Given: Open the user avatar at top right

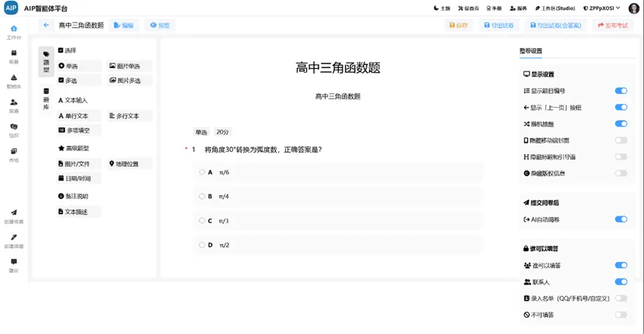Looking at the screenshot, I should (634, 9).
